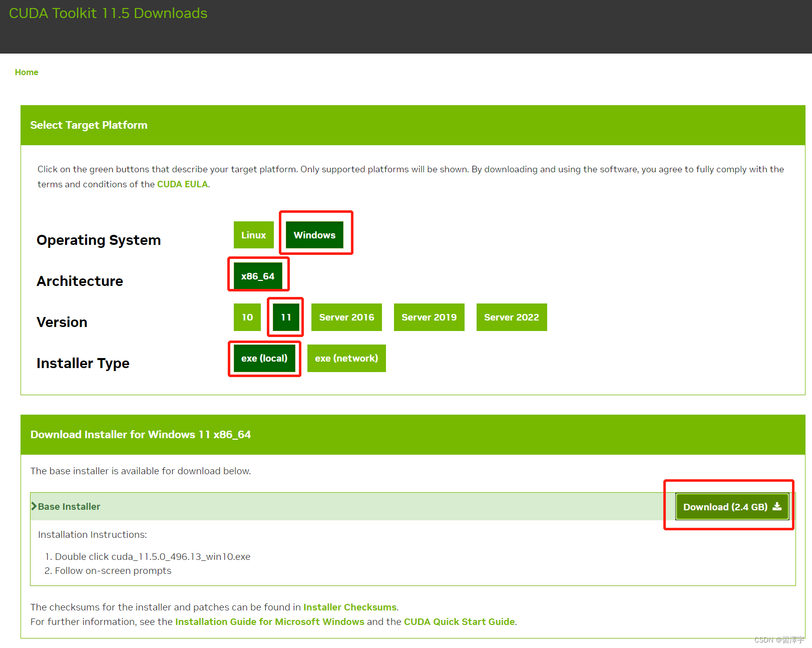Choose Server 2019 version

429,317
